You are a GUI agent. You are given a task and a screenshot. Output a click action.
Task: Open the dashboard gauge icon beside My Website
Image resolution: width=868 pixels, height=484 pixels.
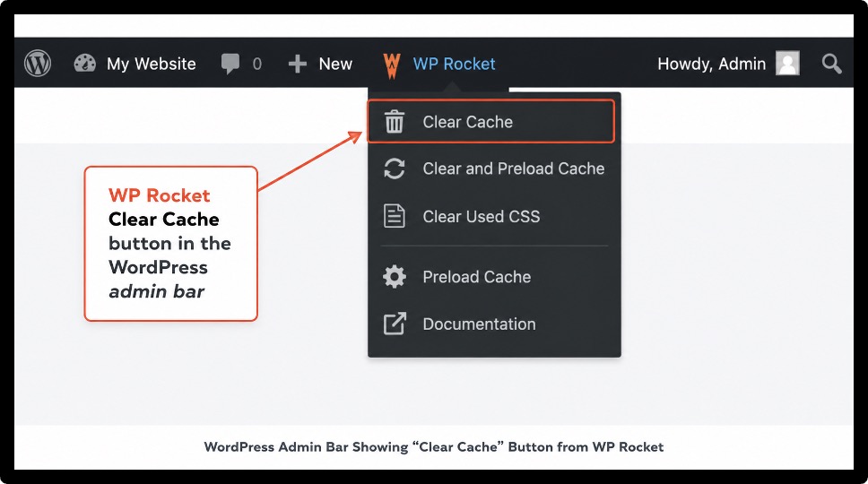point(84,64)
